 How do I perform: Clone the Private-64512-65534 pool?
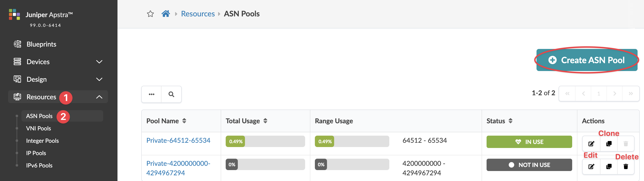click(x=609, y=144)
